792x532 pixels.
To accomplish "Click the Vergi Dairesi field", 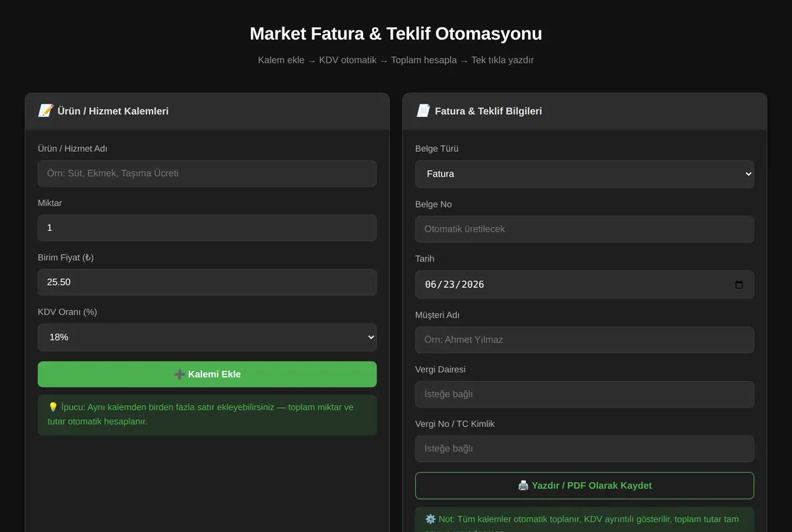I will pos(585,394).
